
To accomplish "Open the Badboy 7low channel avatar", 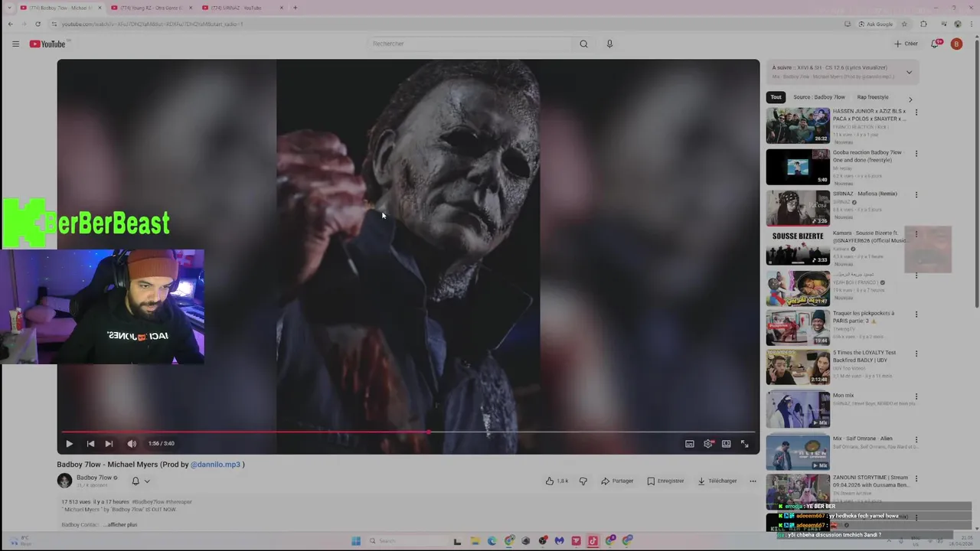I will 64,481.
